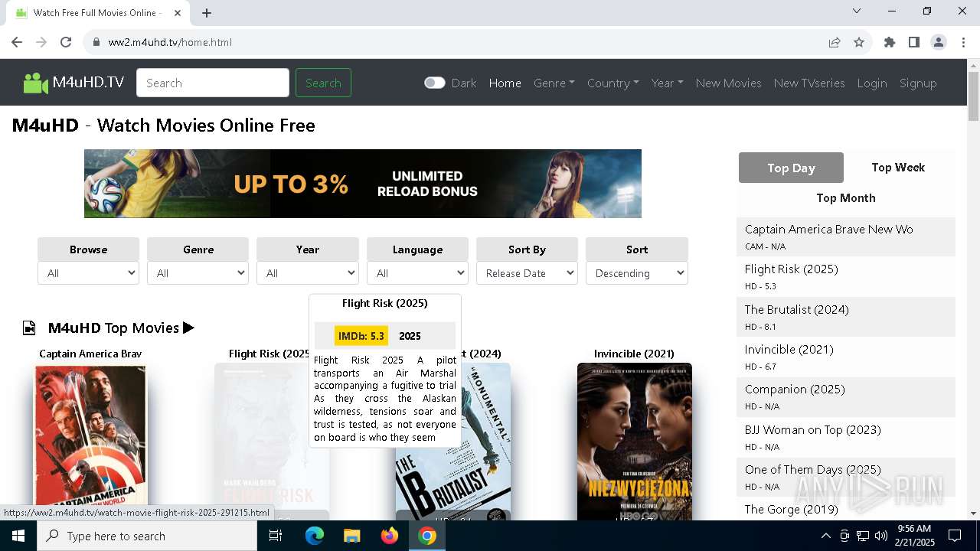Expand the Genre menu in the navbar
This screenshot has height=551, width=980.
coord(554,83)
